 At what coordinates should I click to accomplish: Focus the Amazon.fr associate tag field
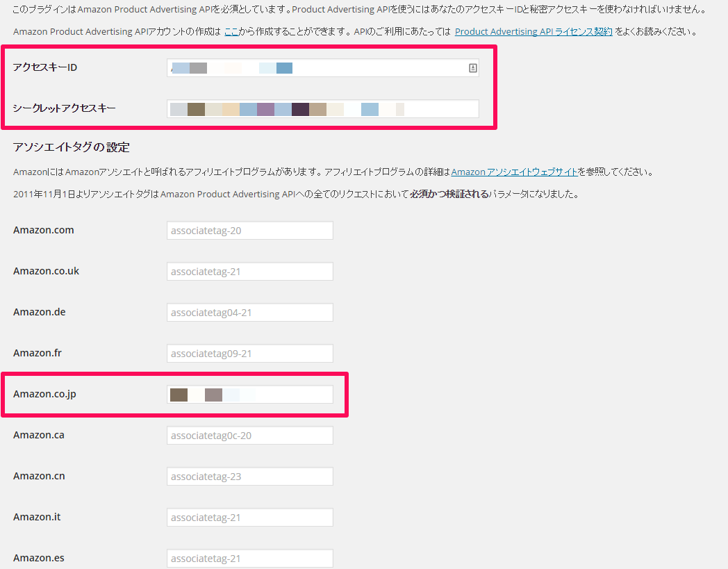tap(250, 353)
